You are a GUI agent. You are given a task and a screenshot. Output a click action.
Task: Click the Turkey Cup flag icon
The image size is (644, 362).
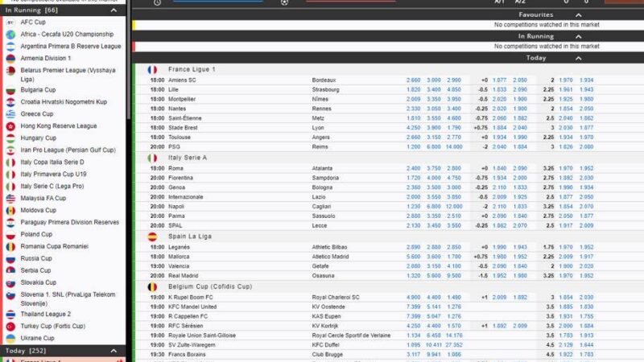tap(10, 327)
